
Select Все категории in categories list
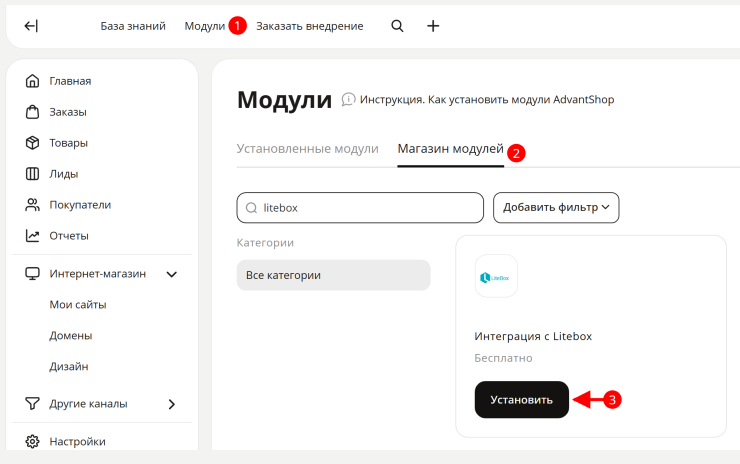click(334, 275)
